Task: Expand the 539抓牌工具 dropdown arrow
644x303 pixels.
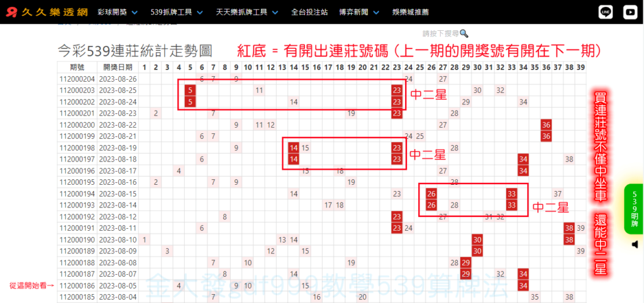Action: 200,13
